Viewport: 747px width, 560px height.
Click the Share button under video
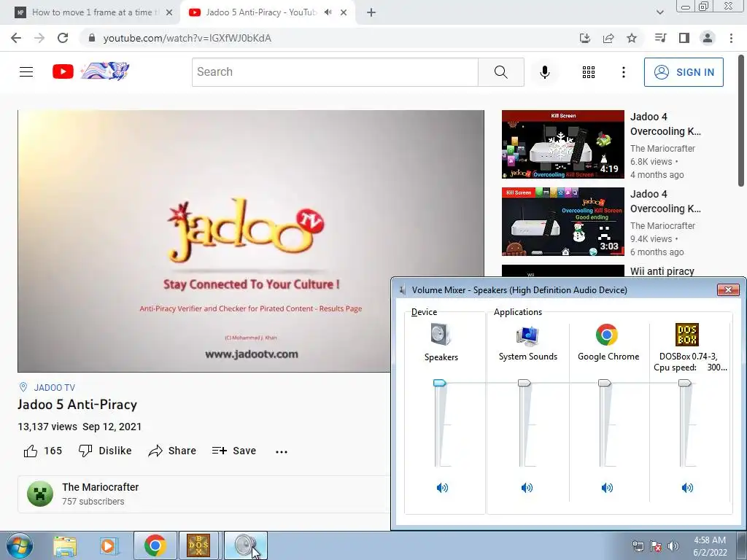(x=172, y=451)
